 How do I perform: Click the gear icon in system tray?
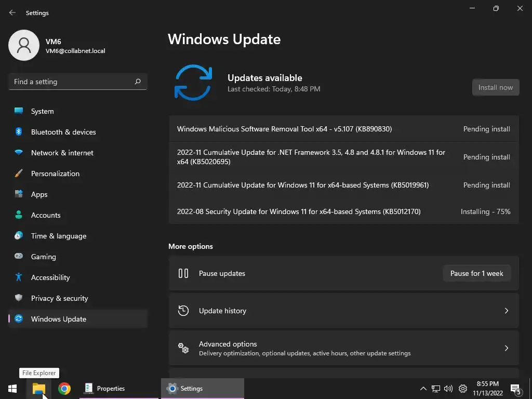(463, 389)
